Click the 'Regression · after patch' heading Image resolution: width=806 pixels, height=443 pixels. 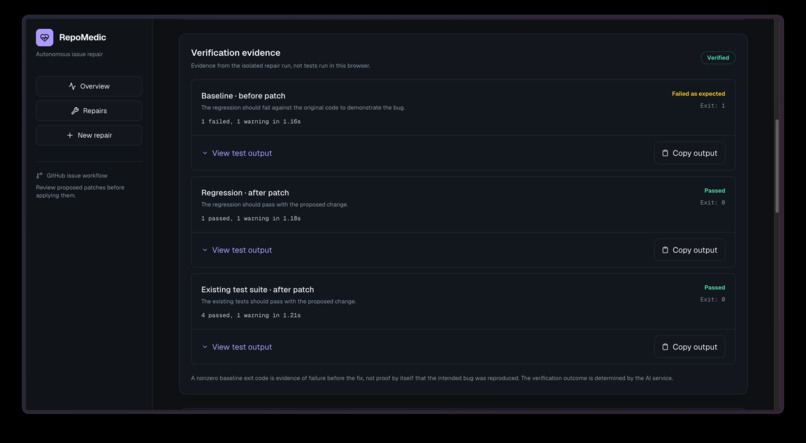click(245, 193)
